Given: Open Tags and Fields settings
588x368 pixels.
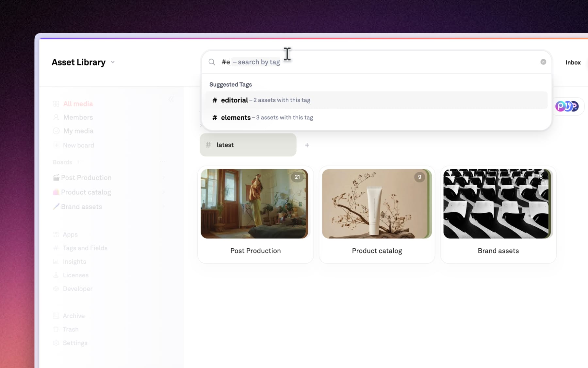Looking at the screenshot, I should tap(85, 248).
